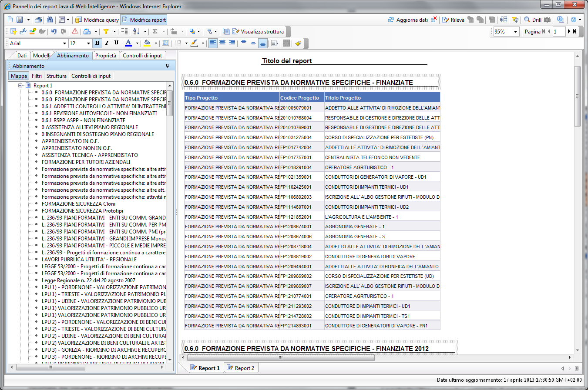The image size is (588, 390).
Task: Click the report horizontal scrollbar
Action: [281, 357]
